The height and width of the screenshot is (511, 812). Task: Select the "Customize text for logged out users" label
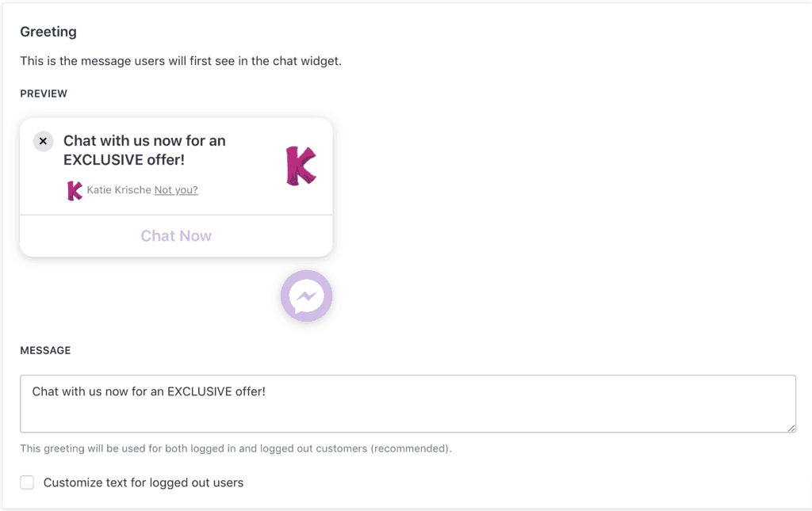144,482
